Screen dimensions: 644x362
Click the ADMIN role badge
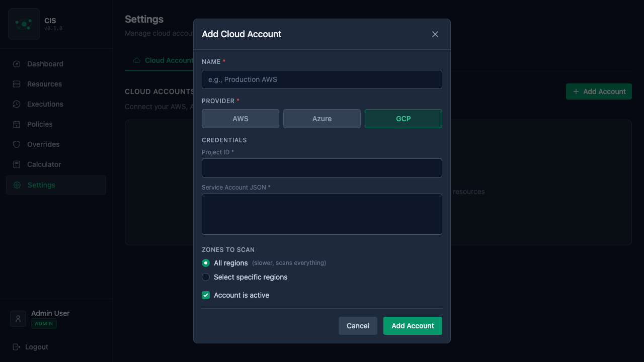[44, 324]
